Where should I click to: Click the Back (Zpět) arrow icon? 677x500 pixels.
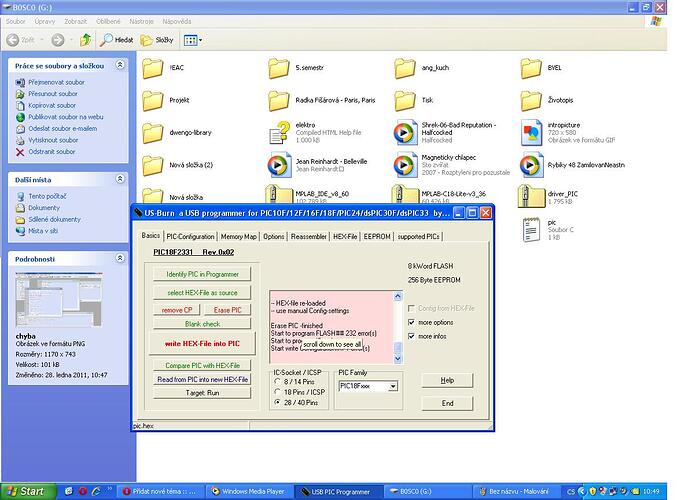click(x=13, y=40)
